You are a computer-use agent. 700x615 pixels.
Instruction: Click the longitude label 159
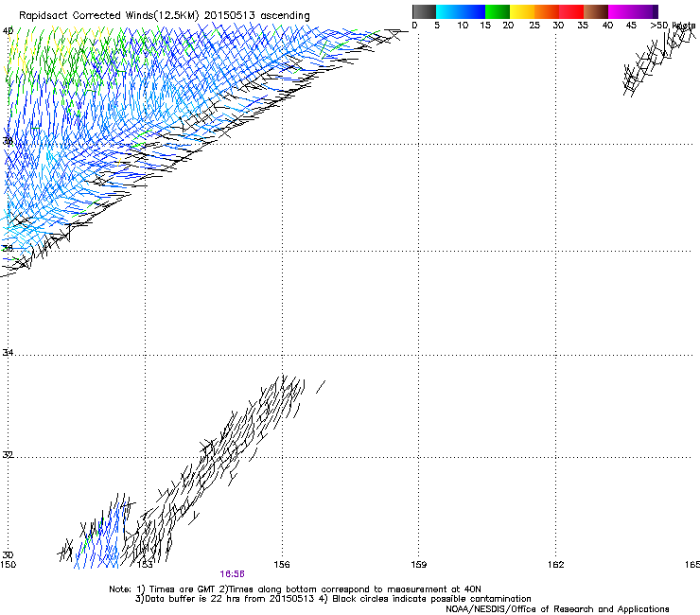coord(418,565)
